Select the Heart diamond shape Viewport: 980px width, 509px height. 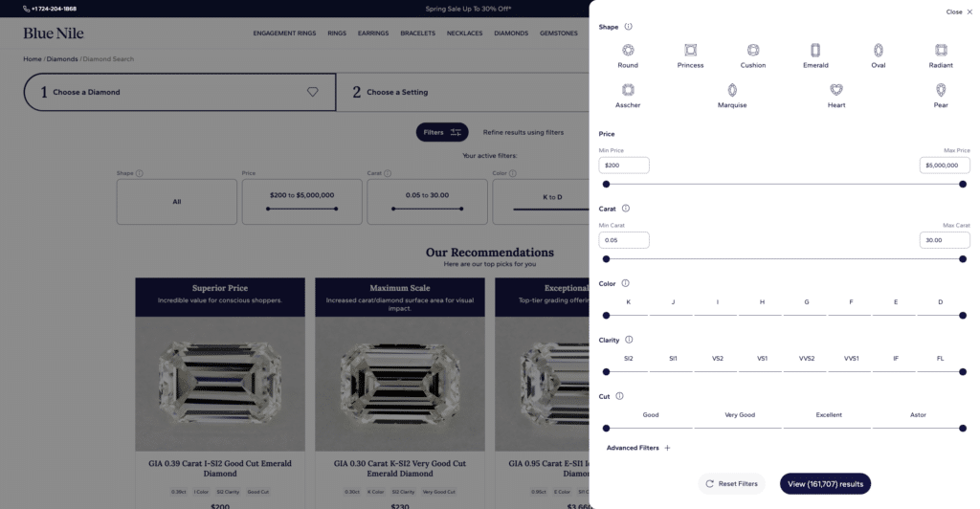tap(836, 96)
